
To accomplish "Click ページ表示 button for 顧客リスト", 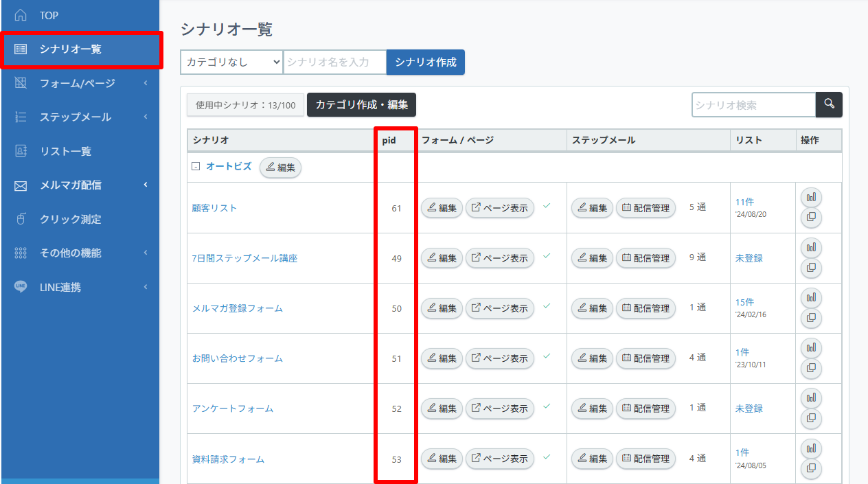I will (x=499, y=208).
